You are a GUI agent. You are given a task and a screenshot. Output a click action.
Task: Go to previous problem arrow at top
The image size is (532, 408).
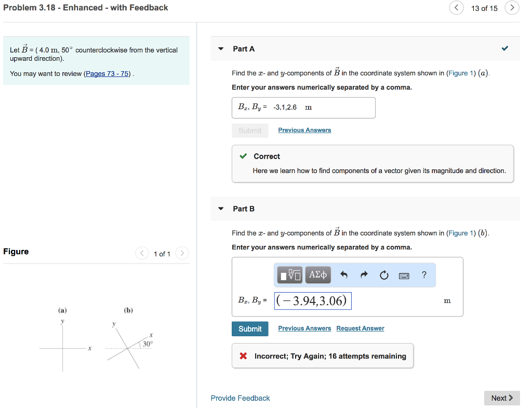[x=456, y=8]
